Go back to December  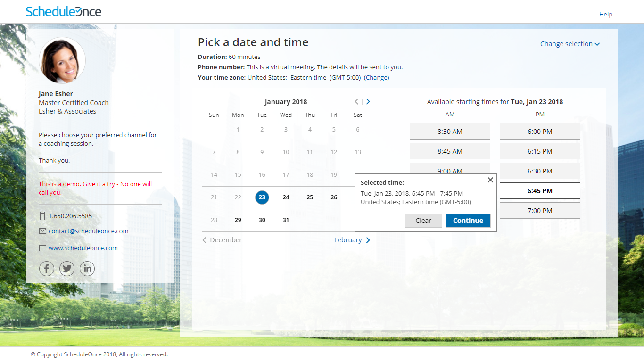coord(222,240)
